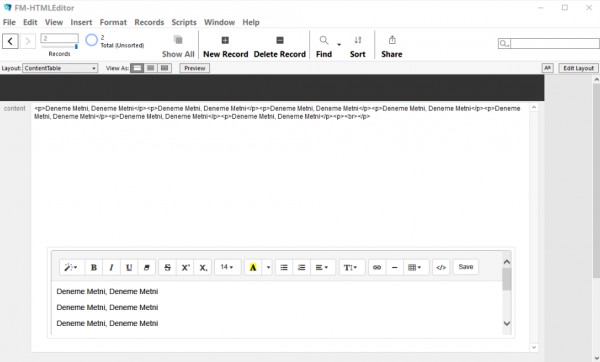Open the ContentTable layout dropdown
Screen dimensions: 600x362
coord(60,68)
